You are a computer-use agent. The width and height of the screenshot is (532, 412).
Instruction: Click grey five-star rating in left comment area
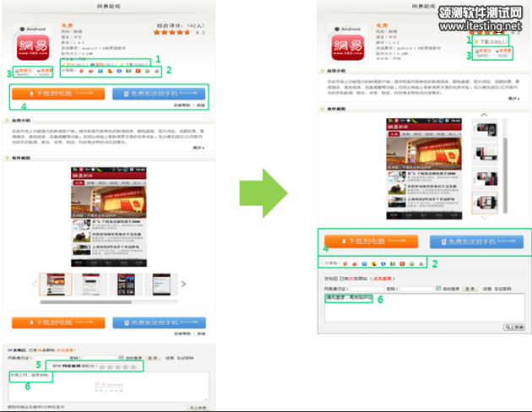coord(117,367)
